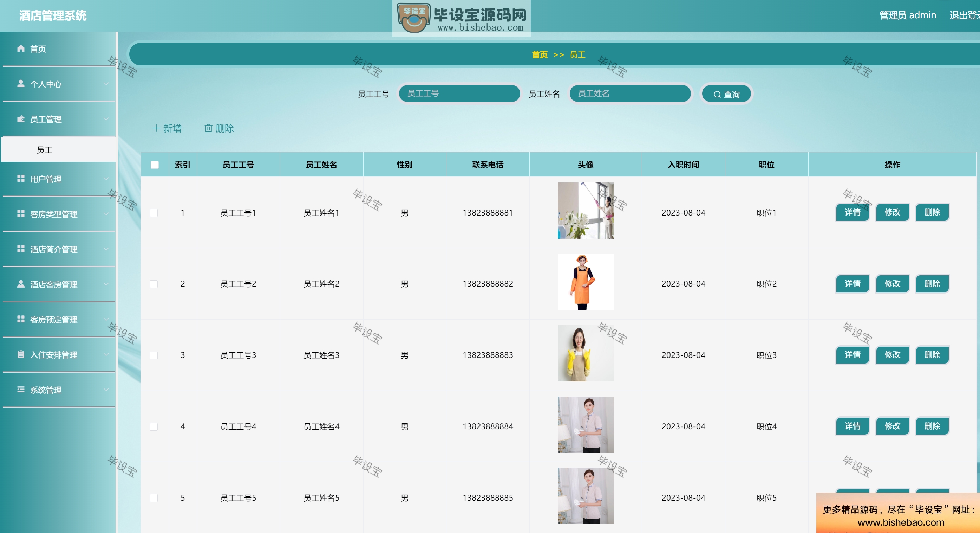Expand the 系统管理 chevron
This screenshot has width=980, height=533.
pos(106,390)
